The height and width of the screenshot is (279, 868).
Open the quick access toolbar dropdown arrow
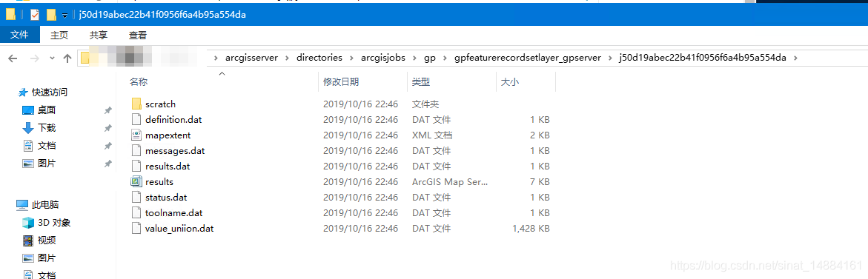[x=64, y=16]
